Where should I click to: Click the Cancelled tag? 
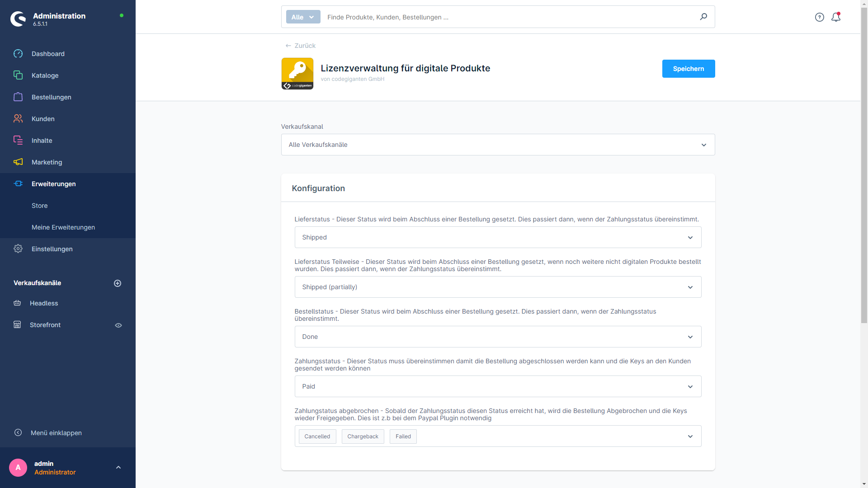click(317, 436)
